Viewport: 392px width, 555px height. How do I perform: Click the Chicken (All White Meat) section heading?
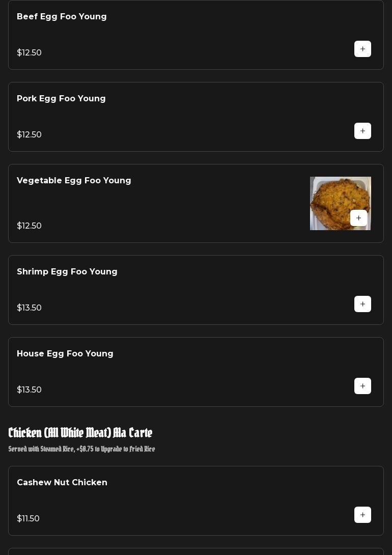(80, 433)
